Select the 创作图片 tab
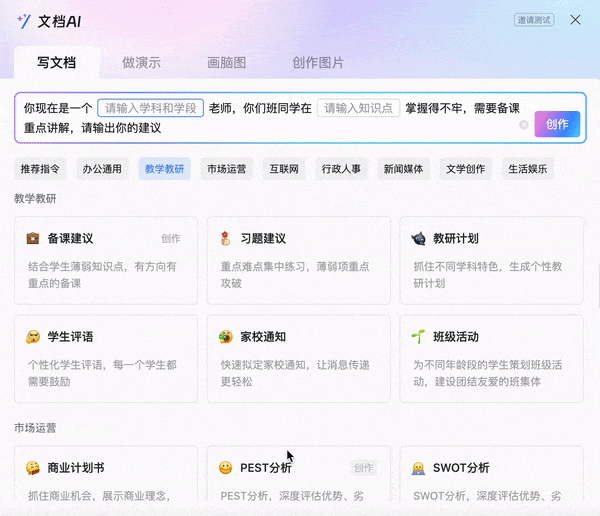The width and height of the screenshot is (600, 516). (318, 62)
